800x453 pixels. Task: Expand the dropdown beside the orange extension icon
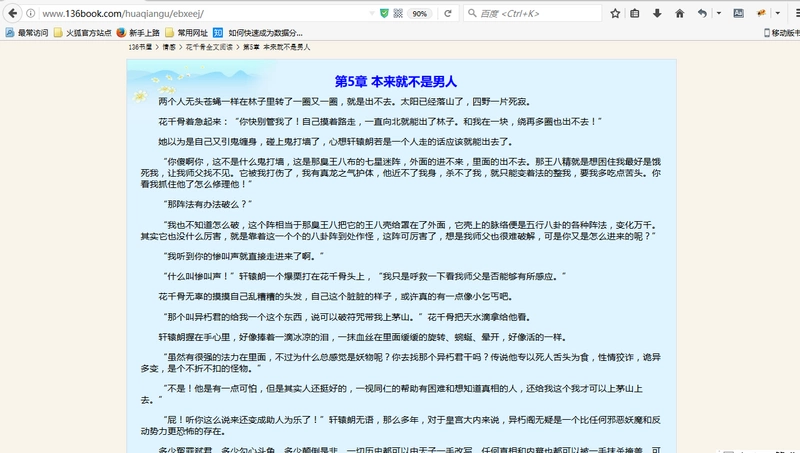(x=778, y=13)
